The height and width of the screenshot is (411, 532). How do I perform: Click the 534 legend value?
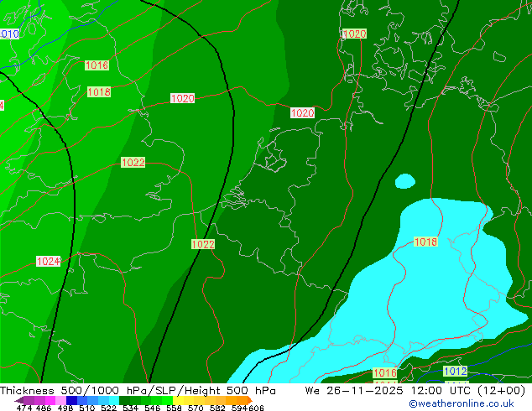(x=131, y=408)
